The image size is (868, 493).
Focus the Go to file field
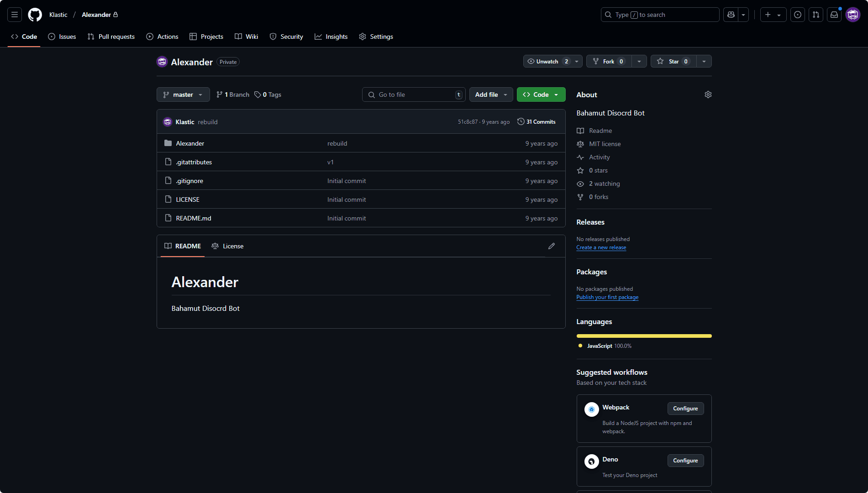tap(413, 94)
